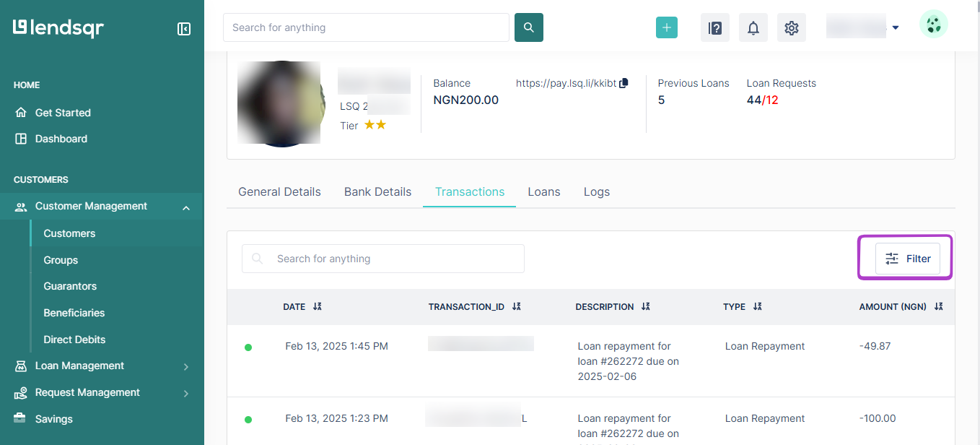Click the Feb 13, 2025 1:23 PM date cell
The height and width of the screenshot is (445, 980).
(337, 418)
